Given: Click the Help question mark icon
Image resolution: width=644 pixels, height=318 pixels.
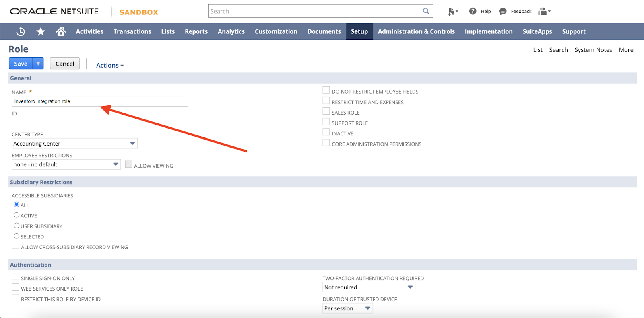Looking at the screenshot, I should pos(473,11).
